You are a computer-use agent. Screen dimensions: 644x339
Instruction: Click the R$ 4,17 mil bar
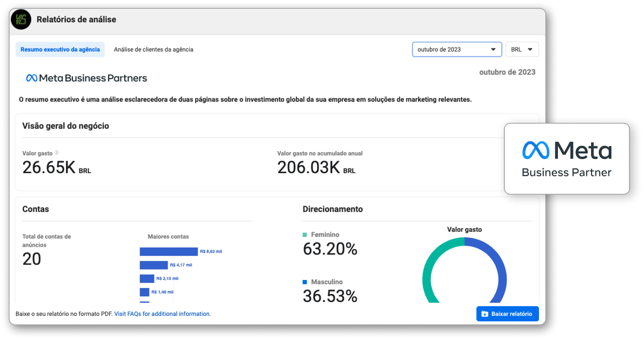pyautogui.click(x=154, y=265)
